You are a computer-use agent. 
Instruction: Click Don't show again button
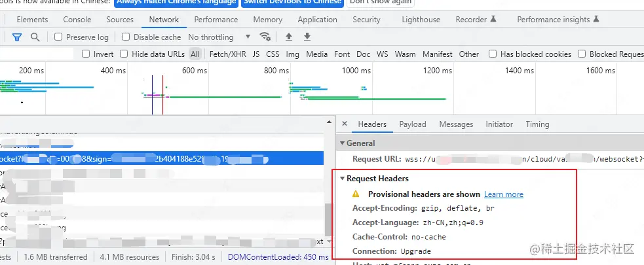(x=380, y=2)
